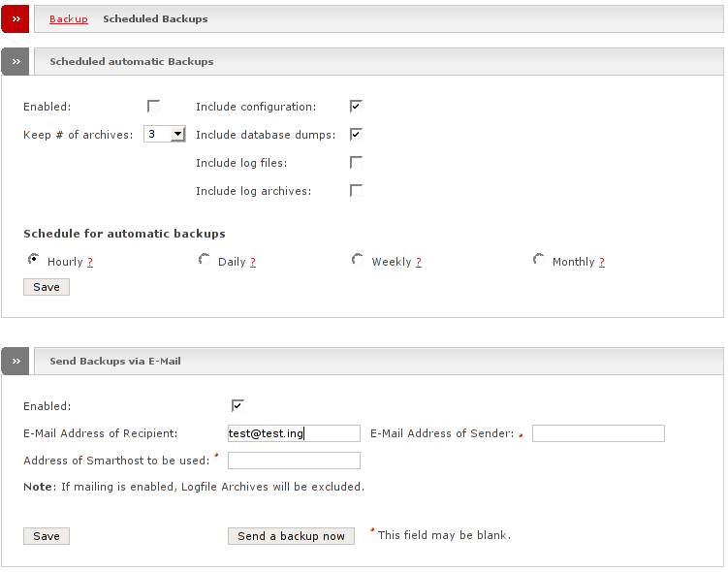Check Include log archives option
The image size is (728, 572).
tap(356, 190)
